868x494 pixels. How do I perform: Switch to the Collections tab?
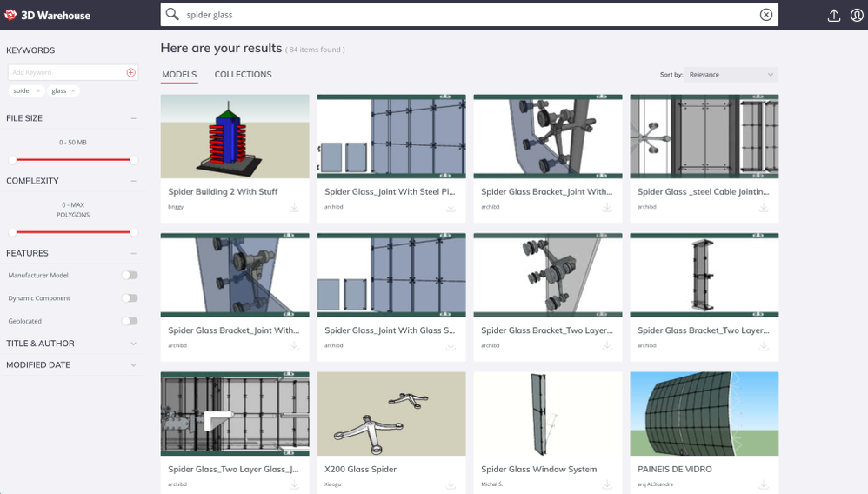[243, 74]
